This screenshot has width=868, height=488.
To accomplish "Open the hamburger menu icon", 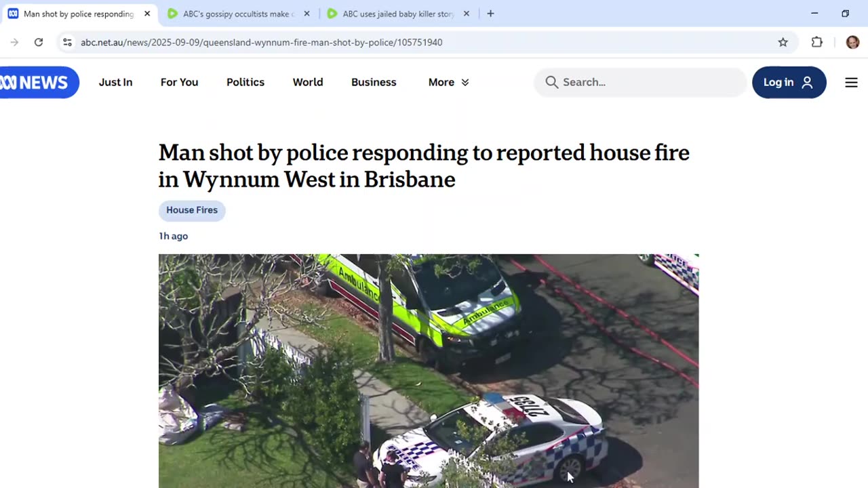I will (x=851, y=82).
